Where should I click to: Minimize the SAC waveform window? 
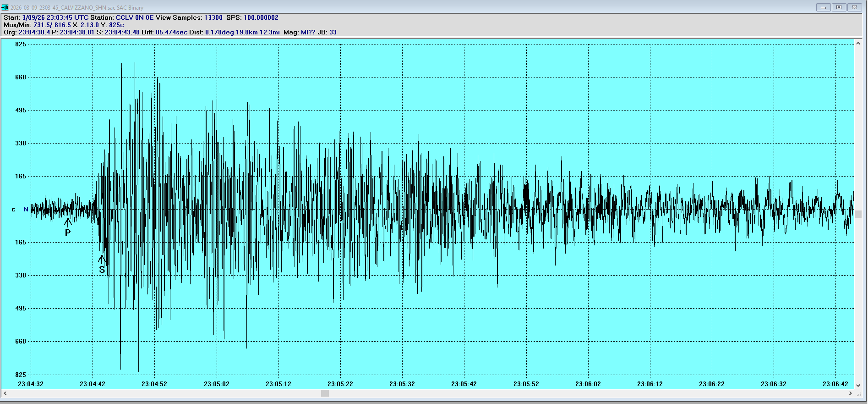(x=823, y=7)
